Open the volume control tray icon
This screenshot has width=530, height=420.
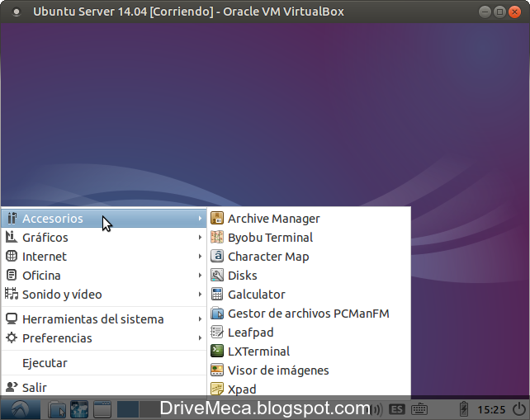pyautogui.click(x=376, y=410)
